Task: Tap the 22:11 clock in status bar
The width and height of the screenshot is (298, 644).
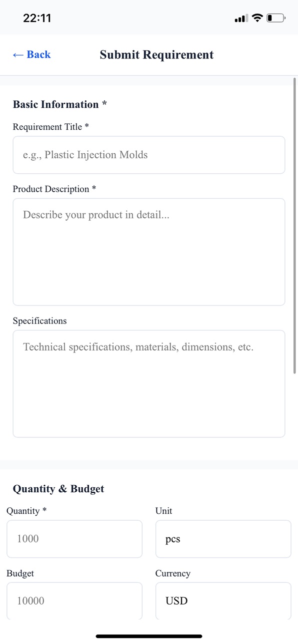Action: pos(37,18)
